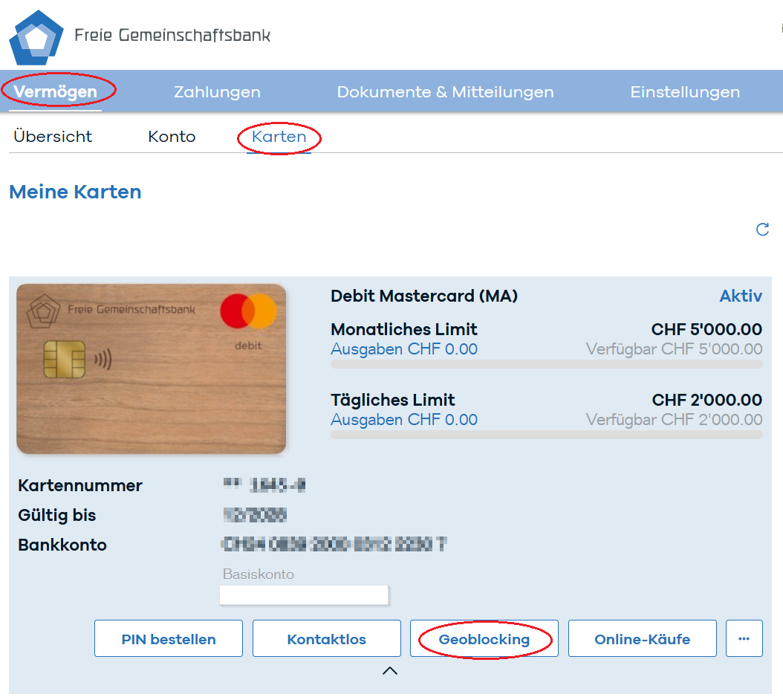This screenshot has height=700, width=783.
Task: Click Verfügbar CHF 5'000.00 text
Action: 674,349
